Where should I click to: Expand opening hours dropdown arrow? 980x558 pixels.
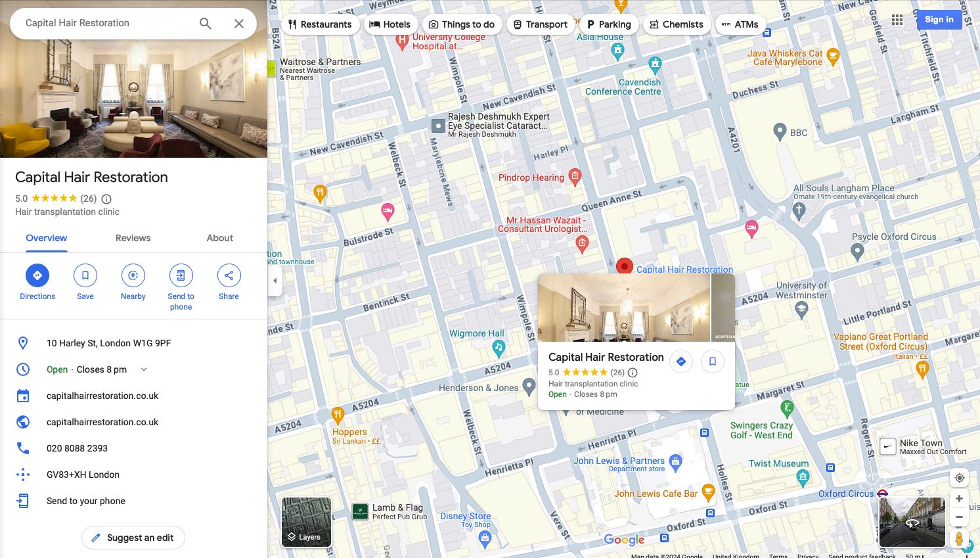(x=144, y=369)
